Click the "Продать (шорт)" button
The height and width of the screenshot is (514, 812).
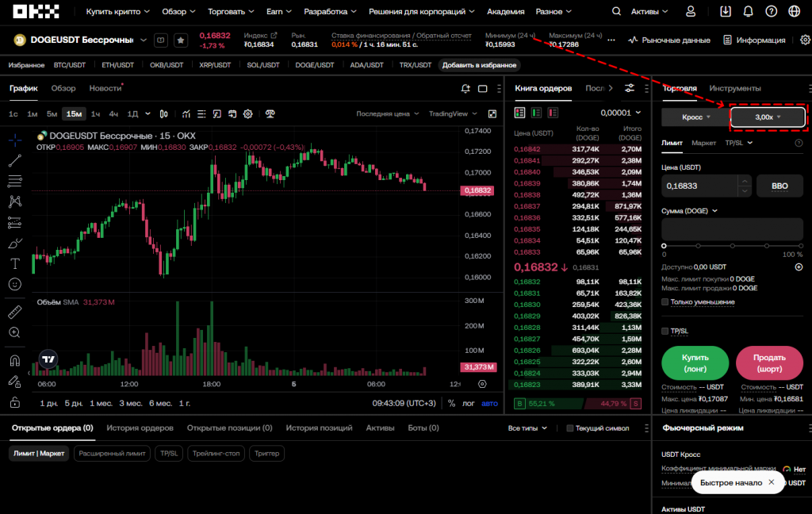click(769, 362)
